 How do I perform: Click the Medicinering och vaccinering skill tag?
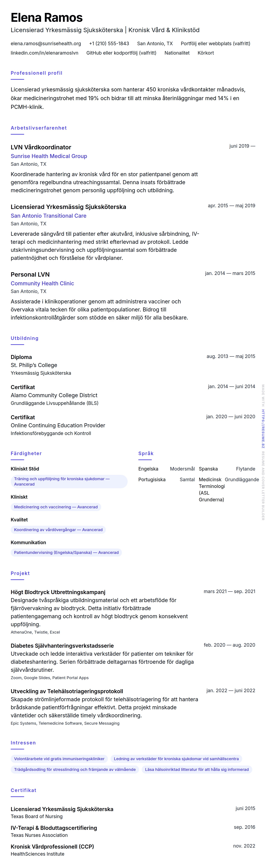[x=56, y=507]
